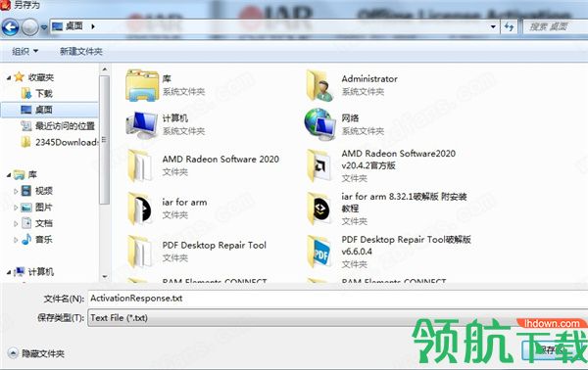Click the 搜索 桌面 search box

point(555,26)
